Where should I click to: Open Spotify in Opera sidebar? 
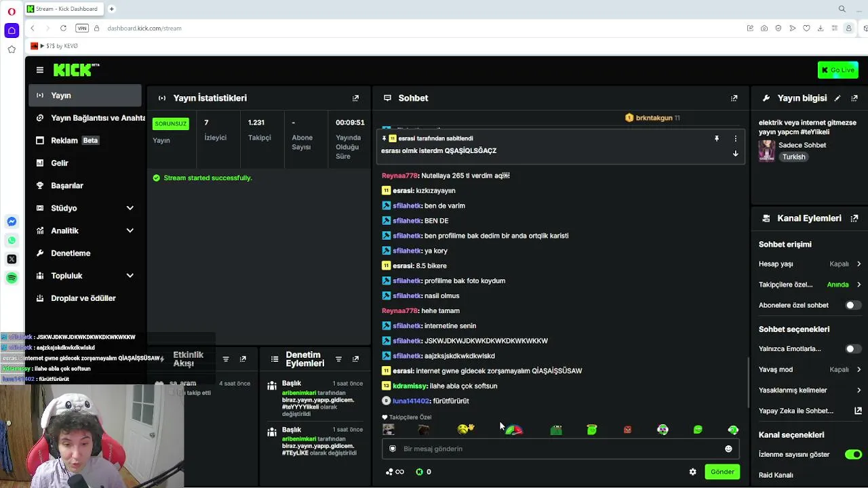click(x=12, y=278)
